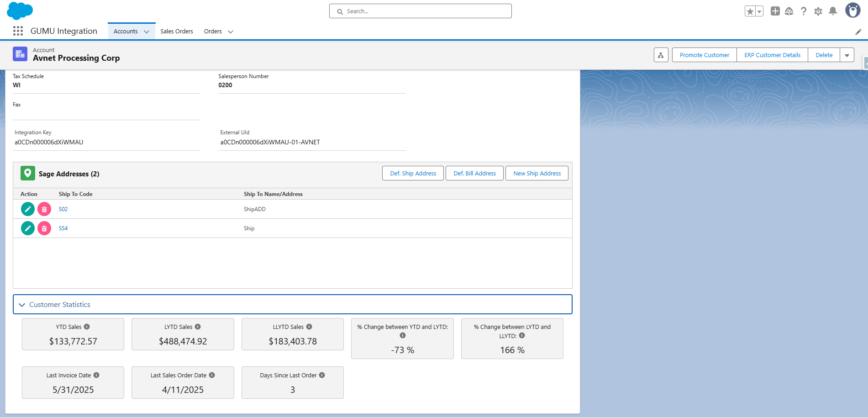
Task: Open the Notifications bell
Action: click(x=833, y=11)
